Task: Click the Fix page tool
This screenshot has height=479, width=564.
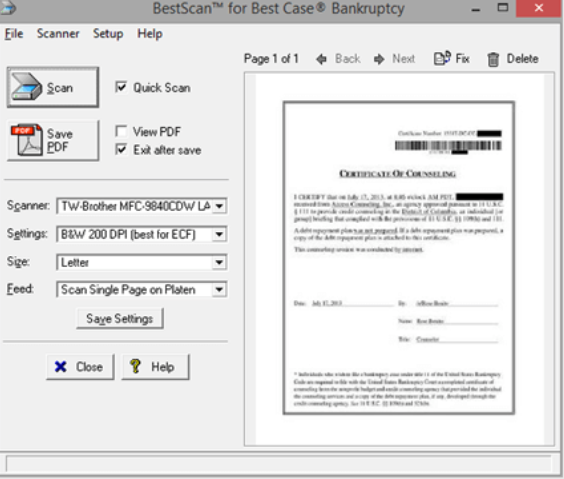Action: tap(451, 58)
